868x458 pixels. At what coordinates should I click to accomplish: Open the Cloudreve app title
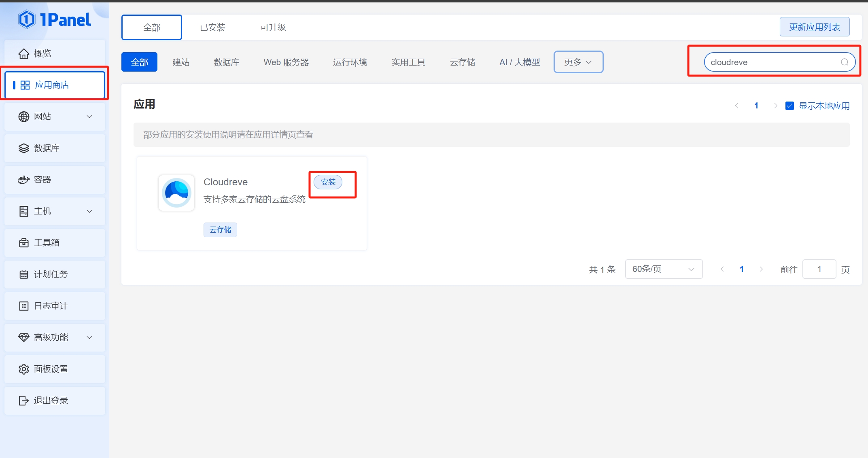[225, 182]
